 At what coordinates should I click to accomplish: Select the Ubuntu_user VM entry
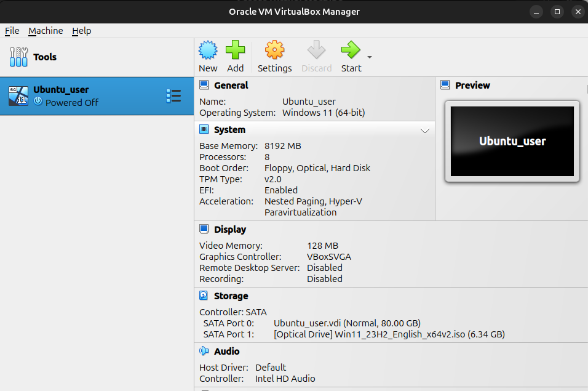(x=97, y=96)
